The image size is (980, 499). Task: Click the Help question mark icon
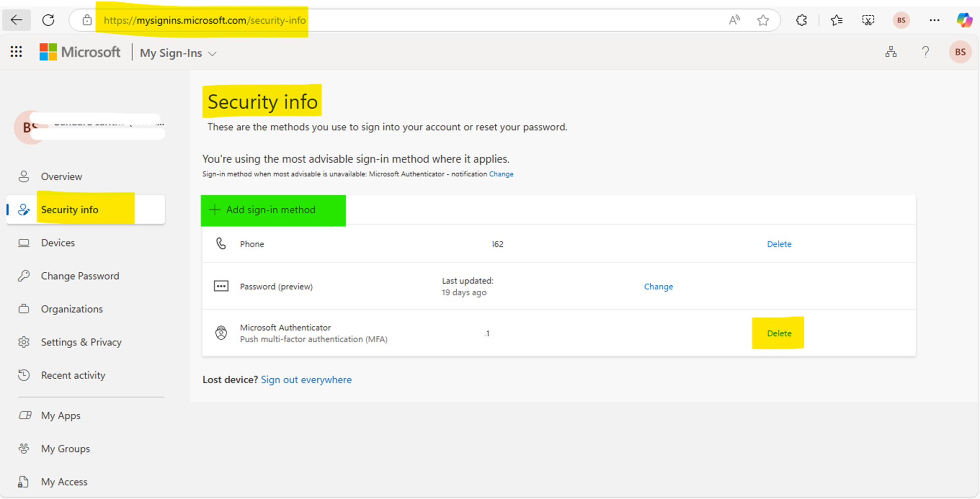[x=925, y=52]
